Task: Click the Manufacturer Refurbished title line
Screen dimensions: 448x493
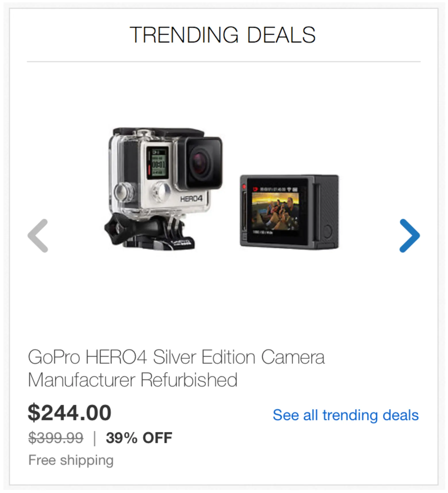Action: [x=133, y=380]
